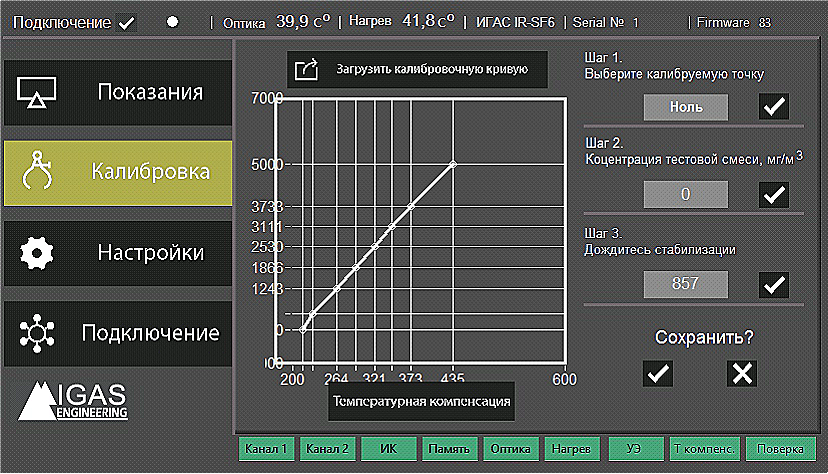This screenshot has height=474, width=828.
Task: Toggle the Подключение checkbox in top bar
Action: [x=127, y=23]
